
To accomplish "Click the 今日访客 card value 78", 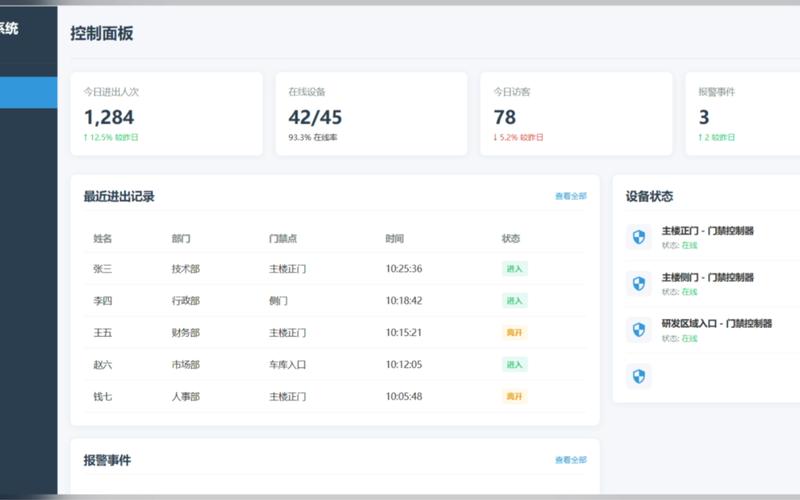I will [x=505, y=117].
